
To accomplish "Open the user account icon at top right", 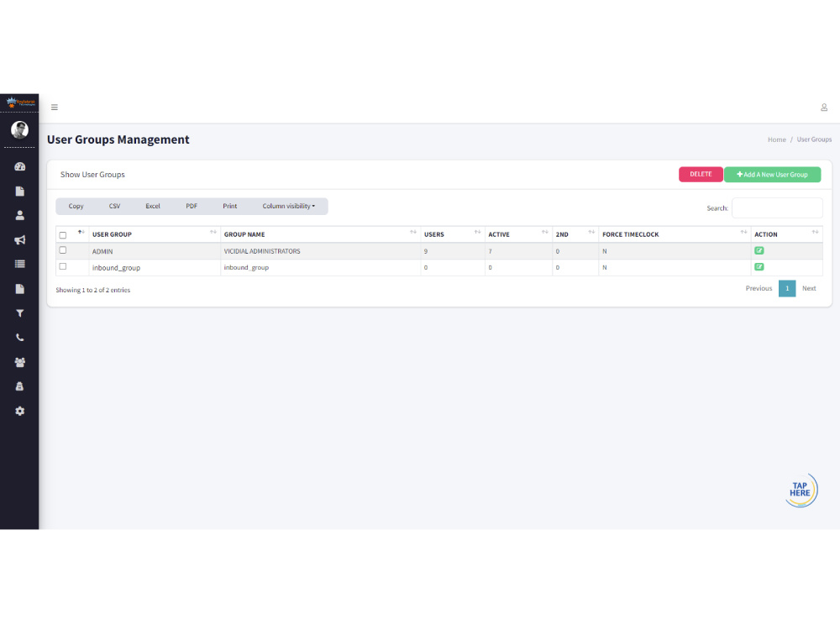I will click(824, 108).
